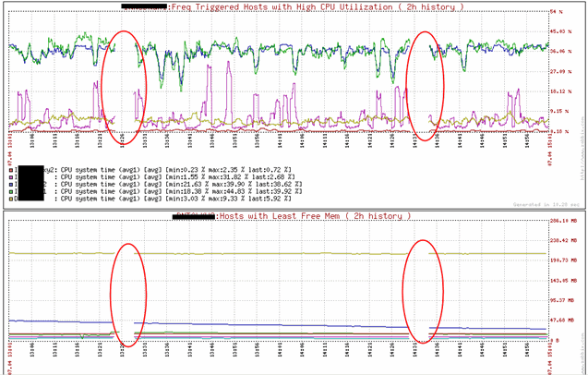Click the 9.15 % axis label
Image resolution: width=588 pixels, height=375 pixels.
click(x=560, y=111)
